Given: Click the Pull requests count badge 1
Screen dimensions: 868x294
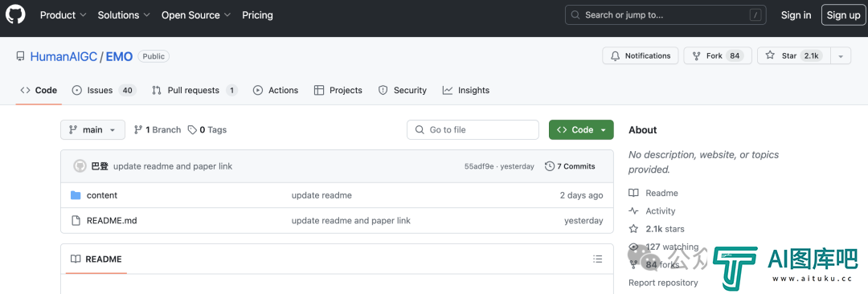Looking at the screenshot, I should click(x=231, y=90).
